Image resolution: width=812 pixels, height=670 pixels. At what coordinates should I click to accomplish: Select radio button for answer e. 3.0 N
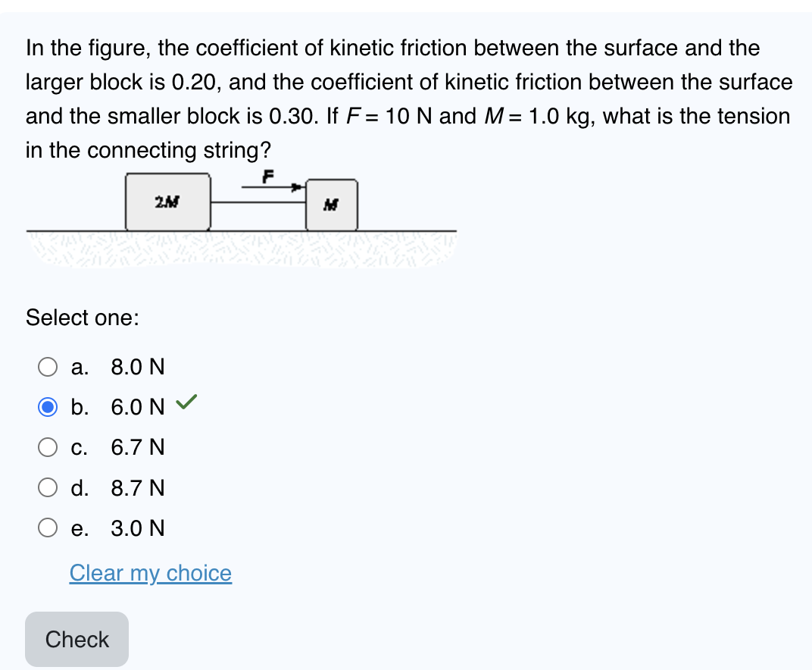47,528
